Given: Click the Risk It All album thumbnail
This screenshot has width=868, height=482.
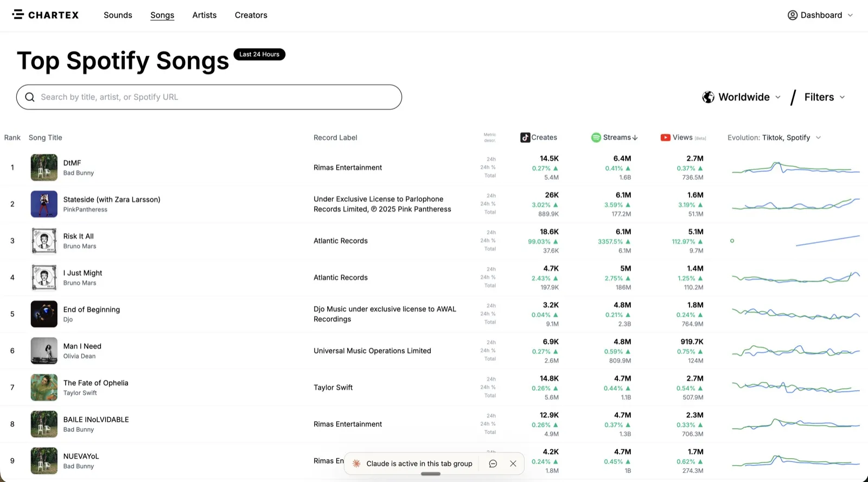Looking at the screenshot, I should [x=44, y=241].
